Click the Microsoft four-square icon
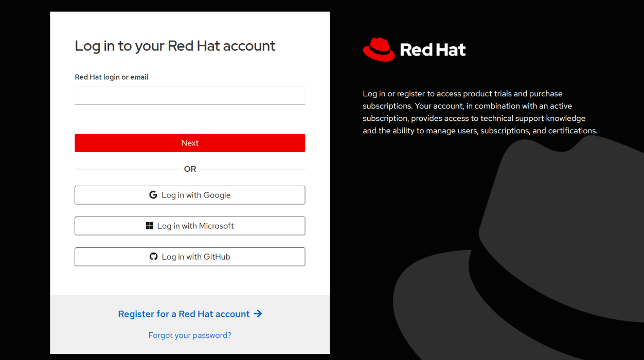This screenshot has height=360, width=644. (149, 225)
